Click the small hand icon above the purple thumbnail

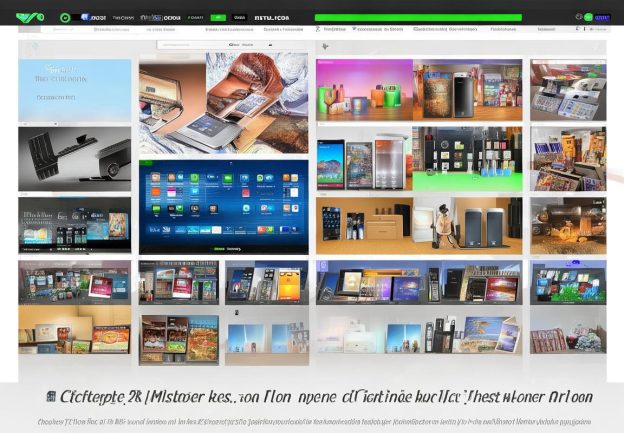point(325,47)
